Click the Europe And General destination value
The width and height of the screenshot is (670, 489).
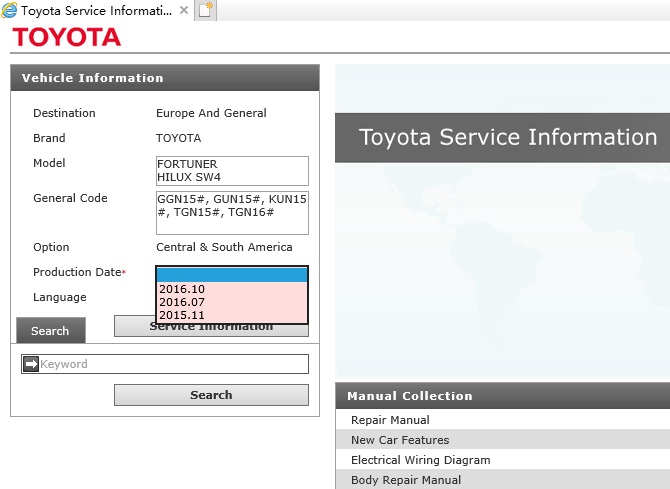pos(211,113)
